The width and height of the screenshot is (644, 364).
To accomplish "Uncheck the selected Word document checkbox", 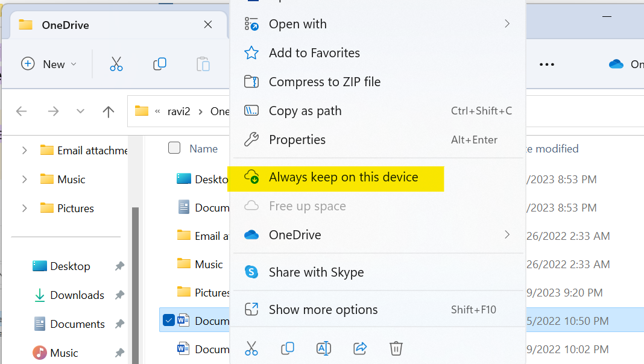I will tap(169, 320).
